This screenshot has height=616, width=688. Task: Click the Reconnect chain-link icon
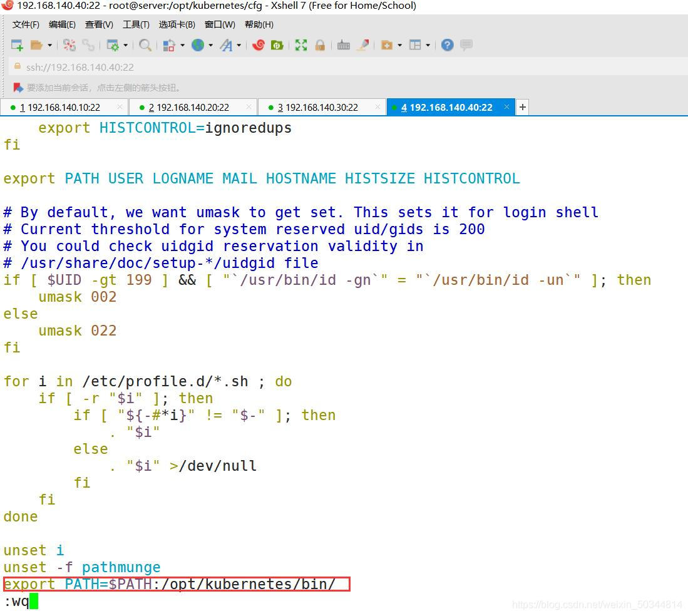(x=88, y=44)
